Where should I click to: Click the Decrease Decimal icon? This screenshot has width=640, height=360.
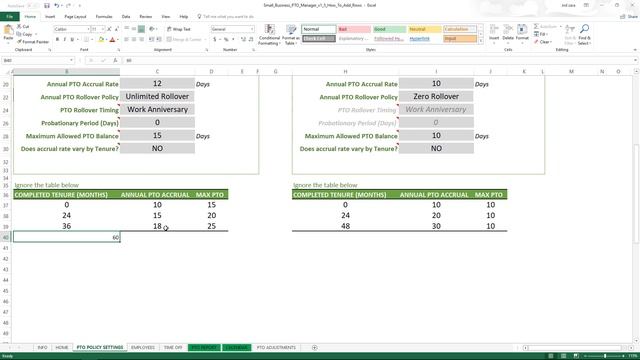tap(251, 39)
